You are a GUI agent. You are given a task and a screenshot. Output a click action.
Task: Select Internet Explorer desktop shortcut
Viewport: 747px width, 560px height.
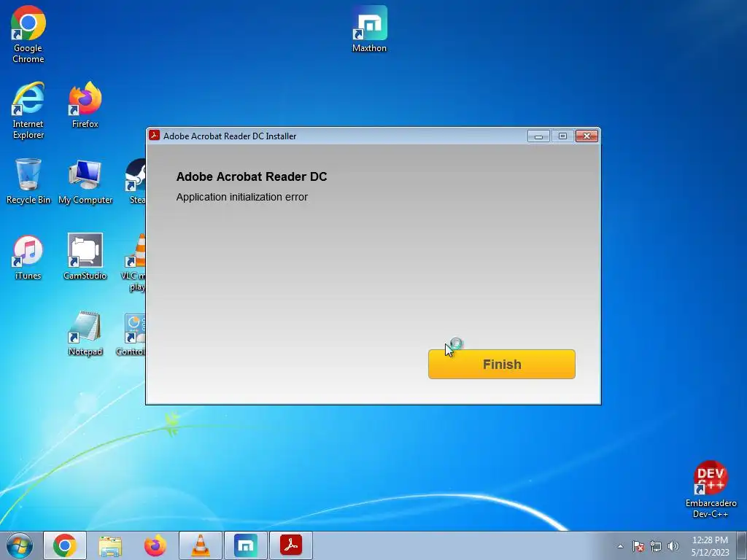(28, 111)
